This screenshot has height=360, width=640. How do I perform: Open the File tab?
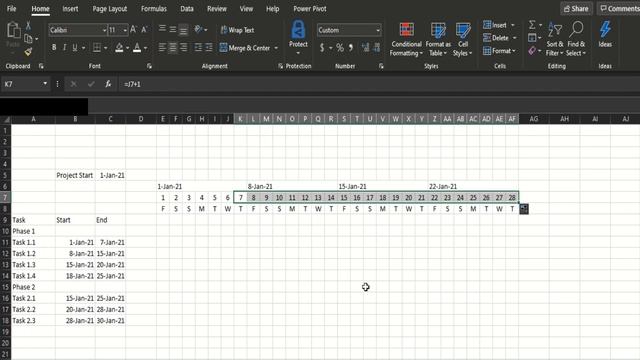[x=11, y=9]
